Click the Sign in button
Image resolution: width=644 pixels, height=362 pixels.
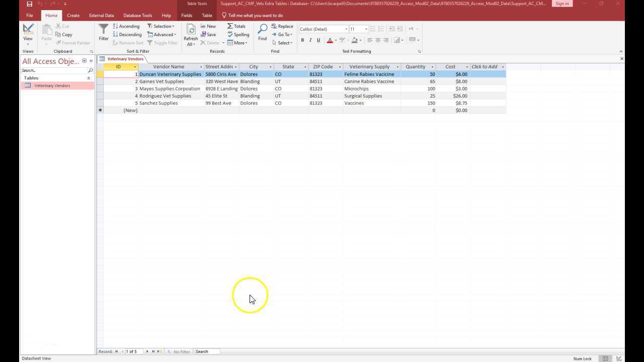click(561, 4)
